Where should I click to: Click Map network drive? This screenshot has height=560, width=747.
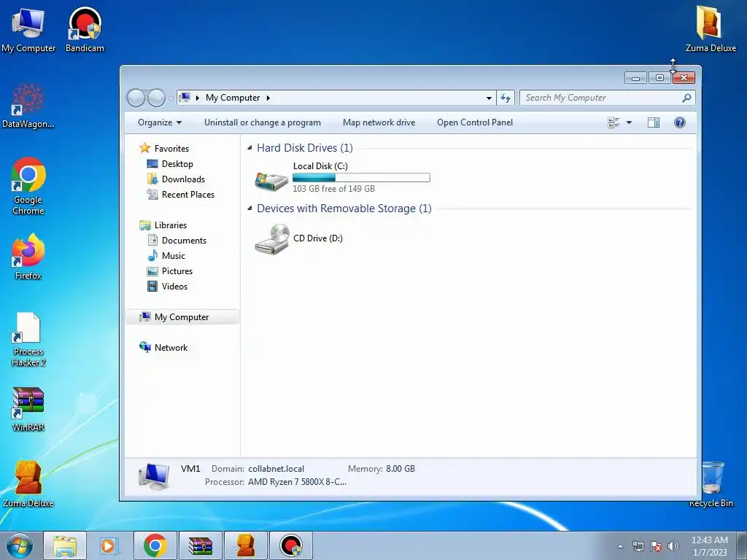[379, 122]
